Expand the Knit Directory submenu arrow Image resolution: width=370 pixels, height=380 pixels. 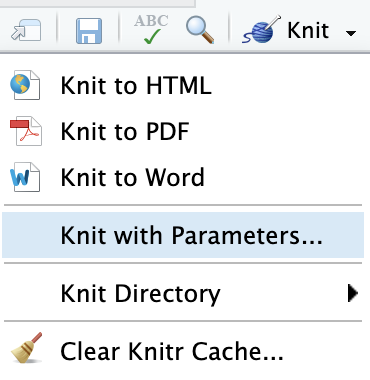[x=353, y=293]
